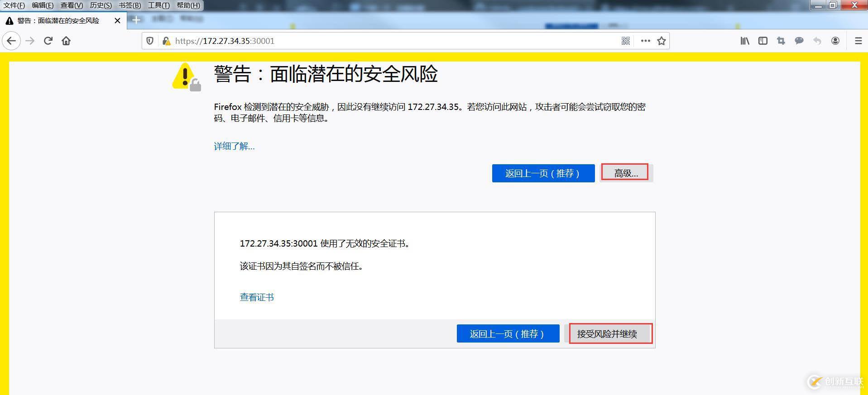Viewport: 868px width, 395px height.
Task: Open the 查看(V) menu
Action: click(72, 5)
